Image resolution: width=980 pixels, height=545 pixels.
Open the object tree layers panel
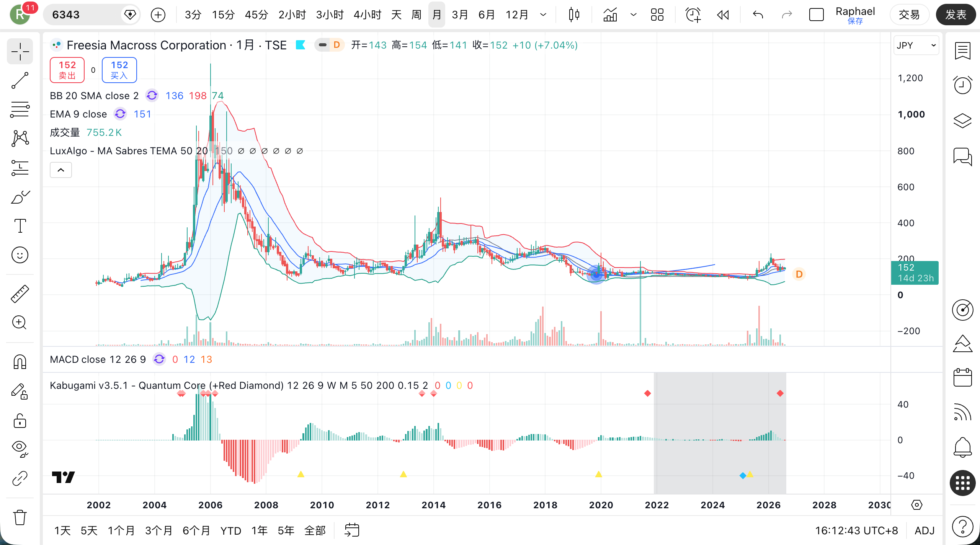tap(962, 121)
